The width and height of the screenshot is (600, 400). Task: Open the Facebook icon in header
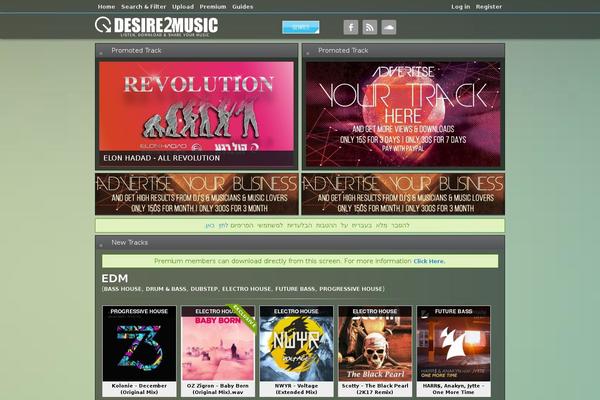point(351,27)
